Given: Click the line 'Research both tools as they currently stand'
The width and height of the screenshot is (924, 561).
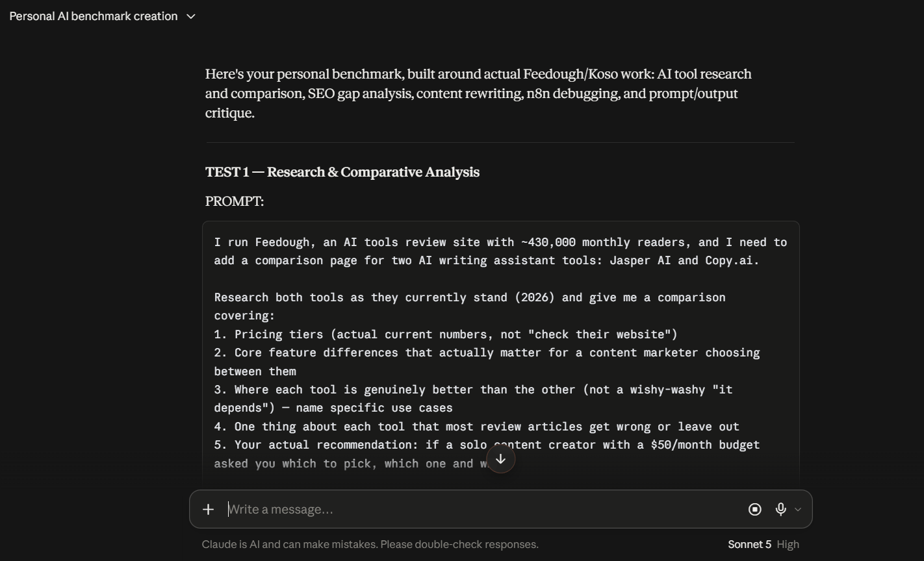Looking at the screenshot, I should [x=470, y=306].
